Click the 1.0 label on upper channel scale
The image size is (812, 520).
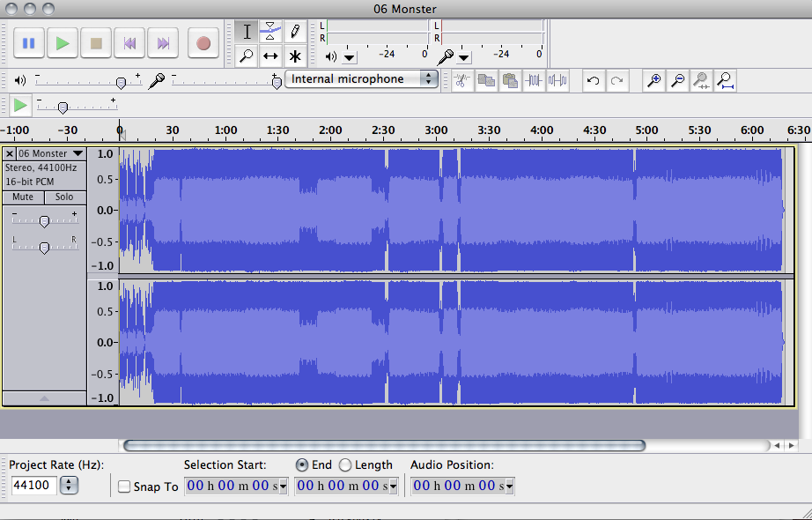[105, 154]
